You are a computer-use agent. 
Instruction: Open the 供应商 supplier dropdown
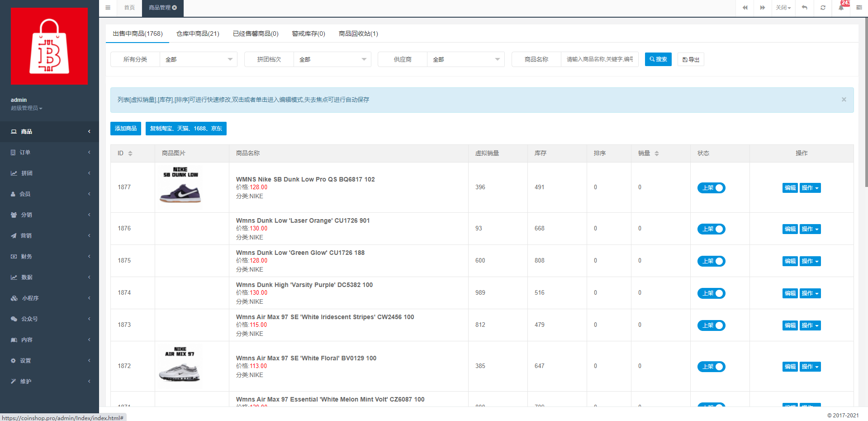click(466, 59)
